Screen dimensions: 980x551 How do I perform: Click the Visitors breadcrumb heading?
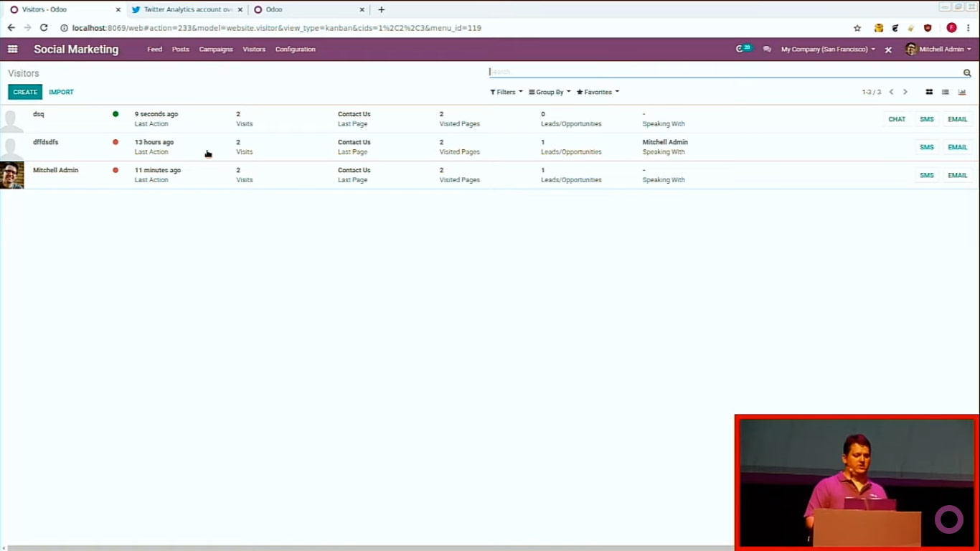point(24,73)
